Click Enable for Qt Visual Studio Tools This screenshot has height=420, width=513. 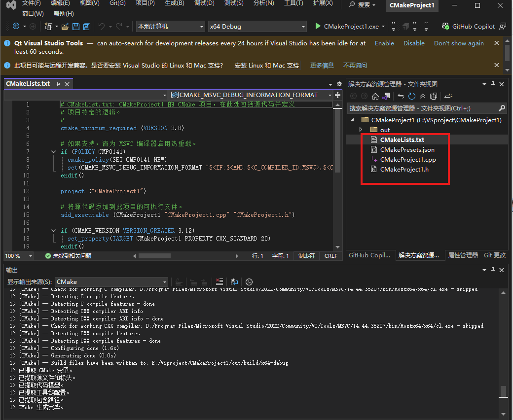point(384,43)
